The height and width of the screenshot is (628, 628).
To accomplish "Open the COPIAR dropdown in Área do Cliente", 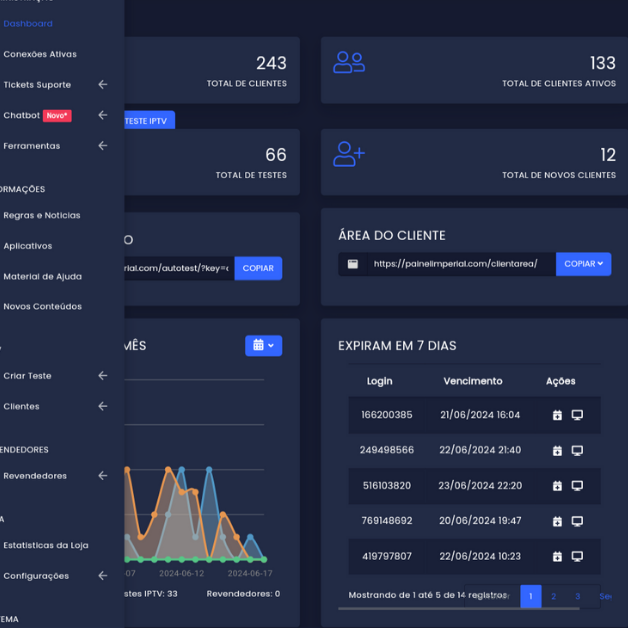I will pyautogui.click(x=583, y=264).
